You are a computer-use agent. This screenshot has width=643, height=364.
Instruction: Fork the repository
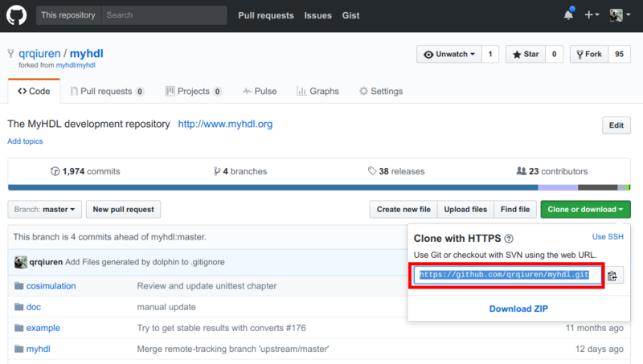pos(589,54)
